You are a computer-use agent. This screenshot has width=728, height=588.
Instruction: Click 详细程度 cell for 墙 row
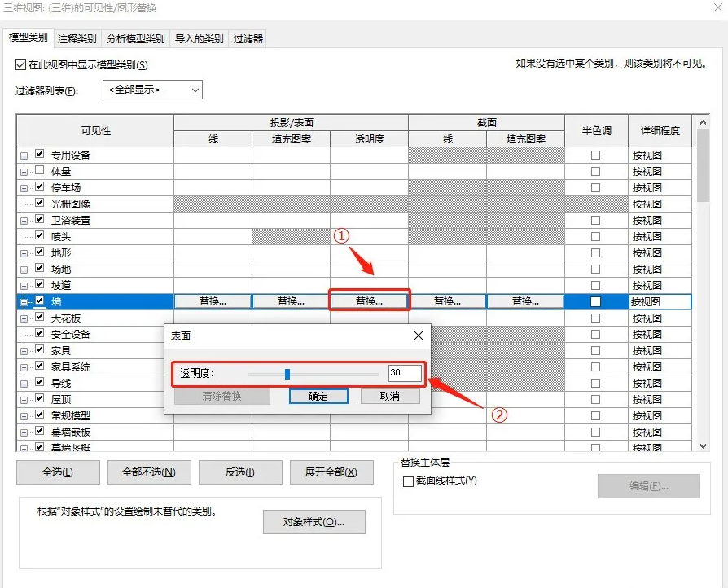click(660, 302)
